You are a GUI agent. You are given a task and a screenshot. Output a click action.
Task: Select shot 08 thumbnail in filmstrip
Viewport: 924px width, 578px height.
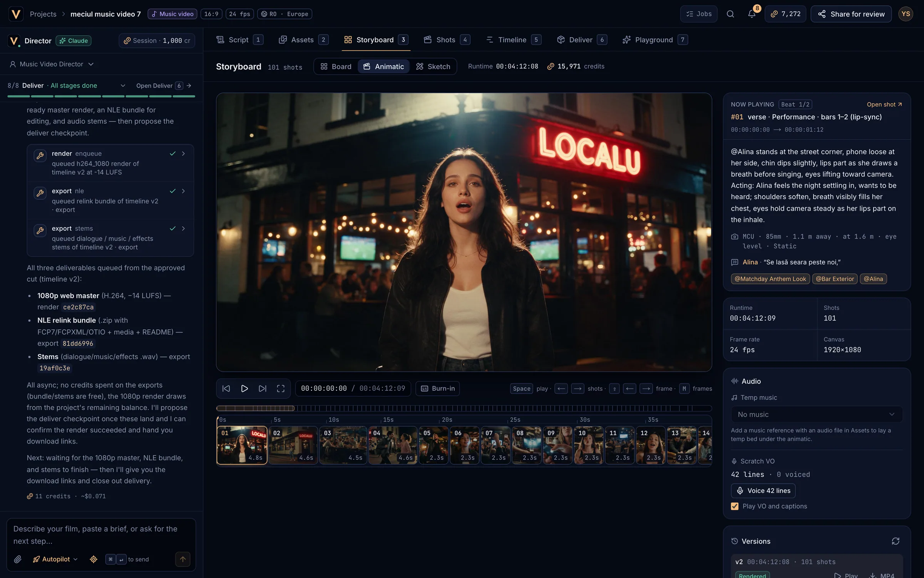click(527, 445)
